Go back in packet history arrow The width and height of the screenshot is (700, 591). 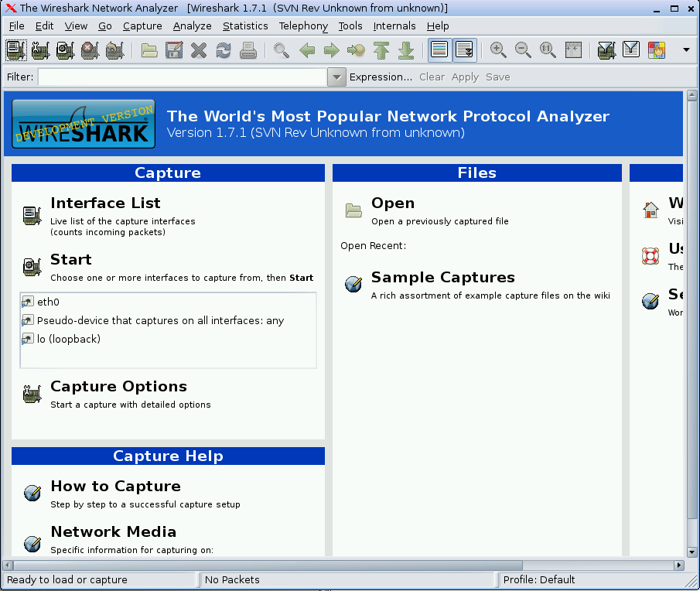(307, 50)
